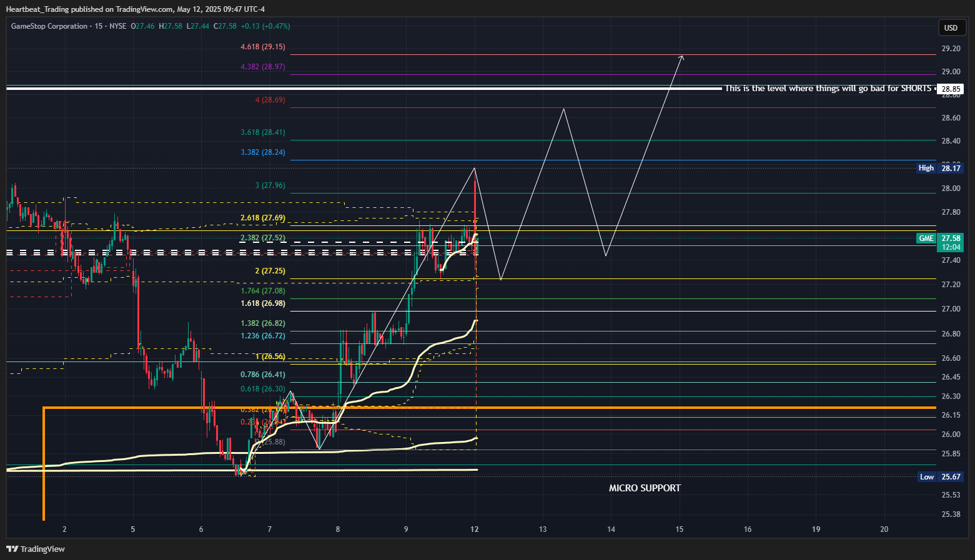
Task: Click 27.00 on the price axis
Action: [951, 309]
